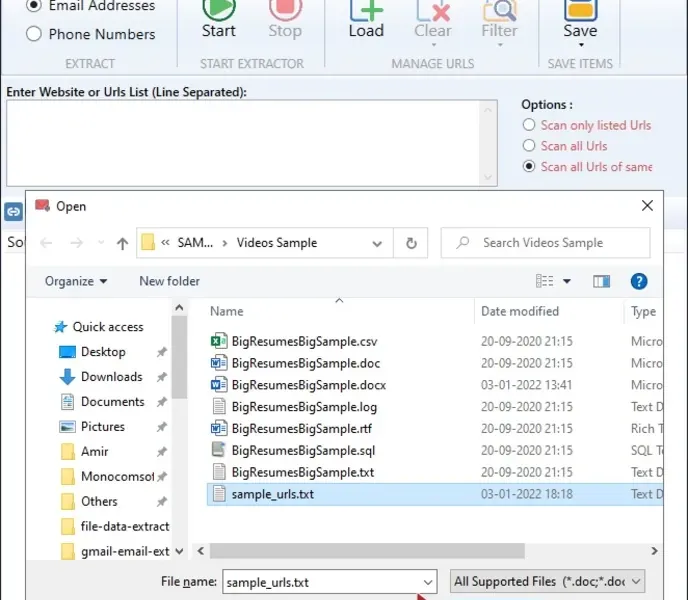Refresh the Videos Sample folder listing
Screen dimensions: 688x600
(x=411, y=243)
